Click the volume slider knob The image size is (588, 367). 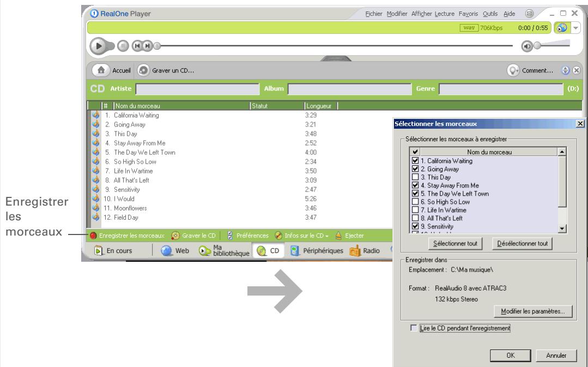pyautogui.click(x=537, y=45)
